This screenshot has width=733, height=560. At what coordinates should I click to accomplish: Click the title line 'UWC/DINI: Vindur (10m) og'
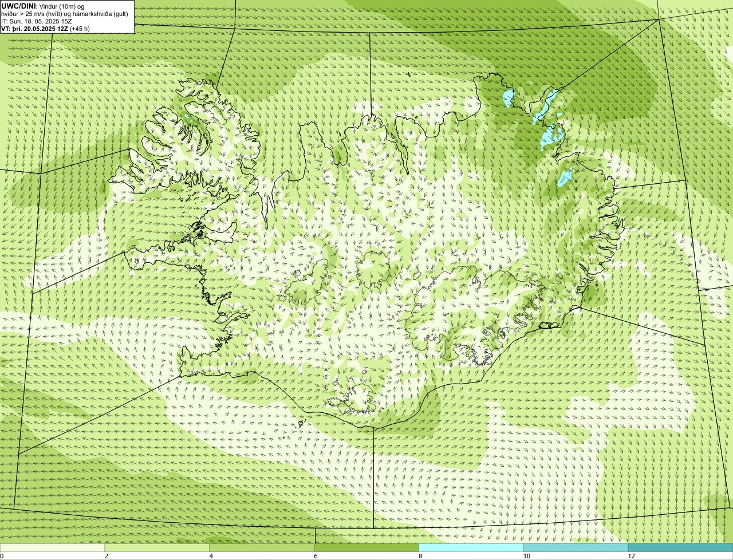pos(43,6)
